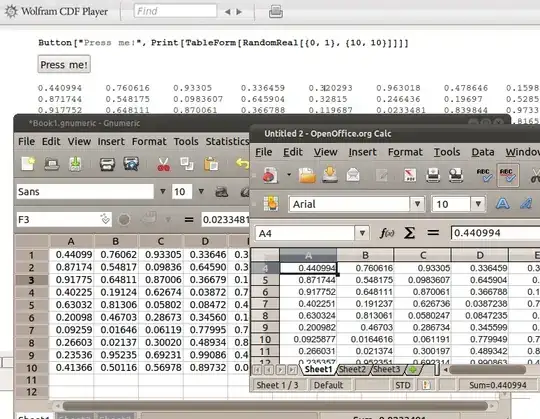Open the Tools menu in OpenOffice Calc

pyautogui.click(x=447, y=152)
